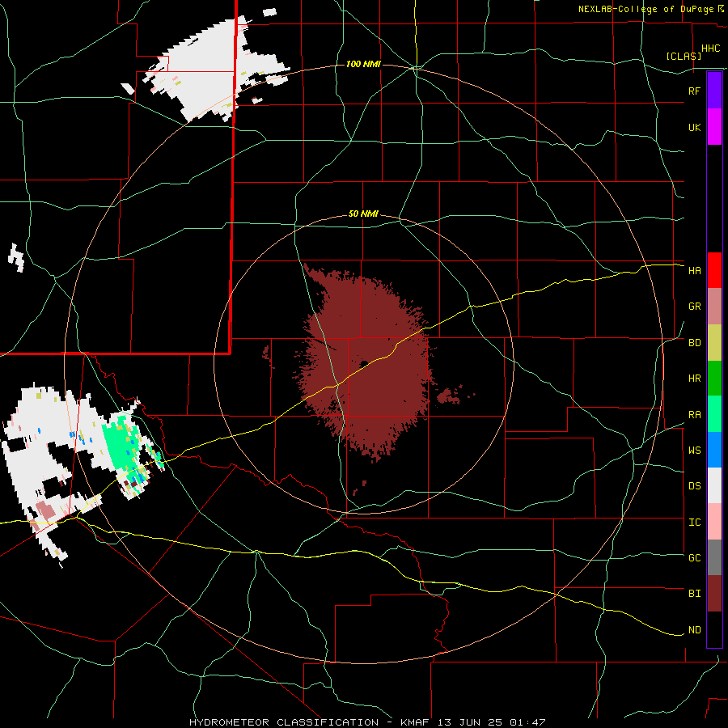Image resolution: width=728 pixels, height=728 pixels.
Task: Click the RF purple legend swatch
Action: click(714, 91)
